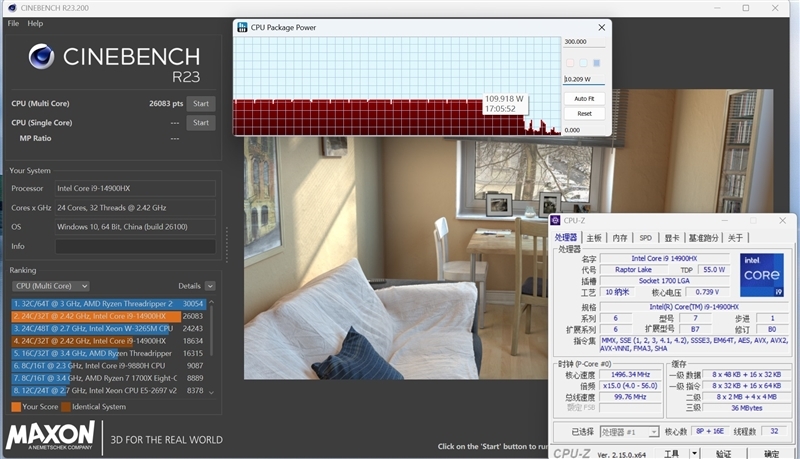The height and width of the screenshot is (459, 800).
Task: Click the Processor field Intel Core i9-14900HX
Action: [x=135, y=189]
